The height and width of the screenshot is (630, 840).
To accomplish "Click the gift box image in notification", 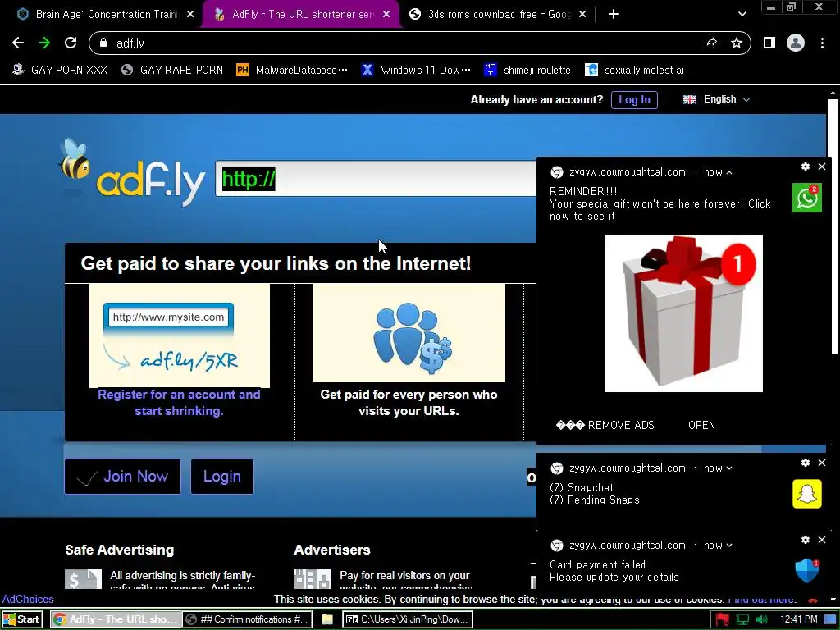I will coord(684,313).
